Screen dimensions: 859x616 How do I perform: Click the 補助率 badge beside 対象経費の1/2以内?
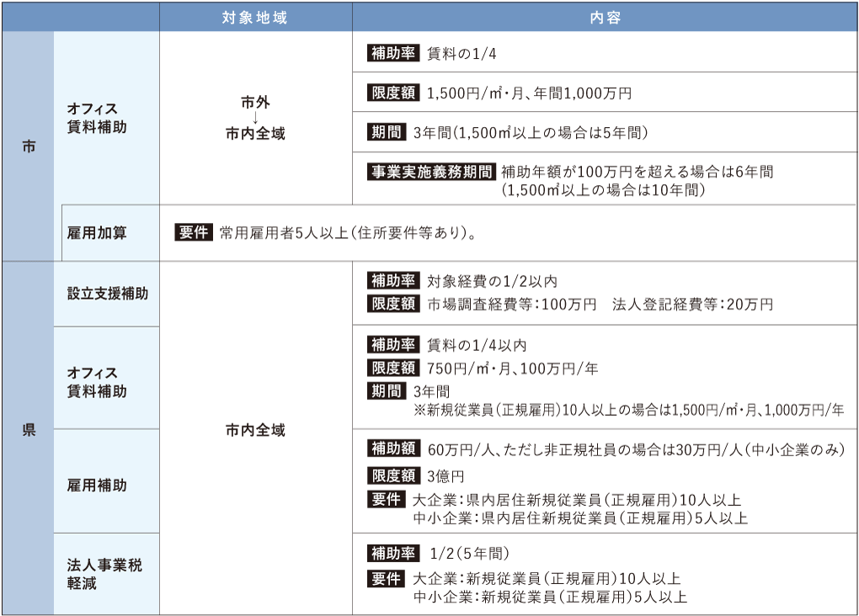pos(393,280)
